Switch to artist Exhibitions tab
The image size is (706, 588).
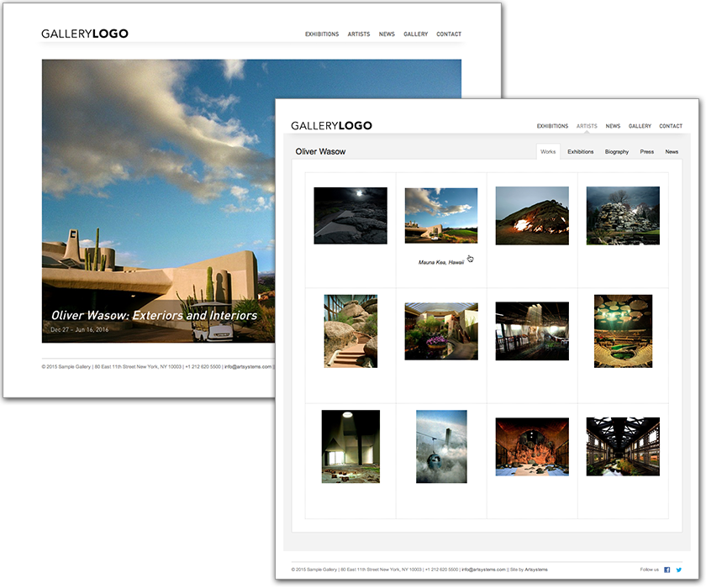[x=581, y=151]
